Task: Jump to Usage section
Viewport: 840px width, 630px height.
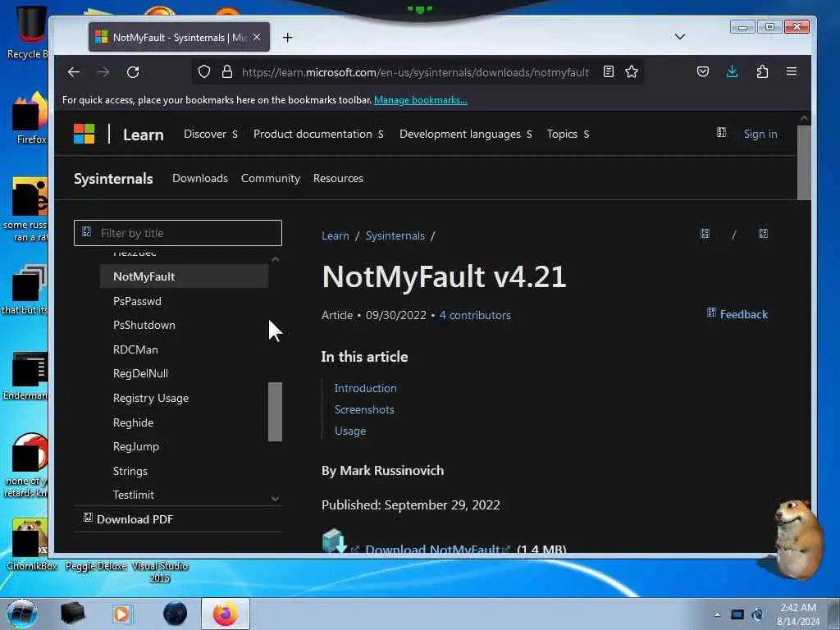Action: tap(350, 431)
